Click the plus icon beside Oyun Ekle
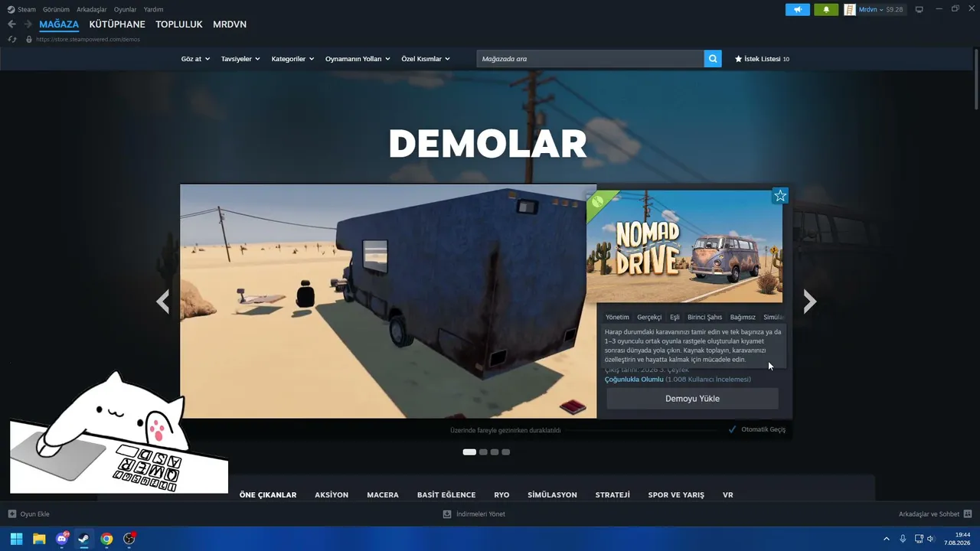The image size is (980, 551). (x=11, y=514)
